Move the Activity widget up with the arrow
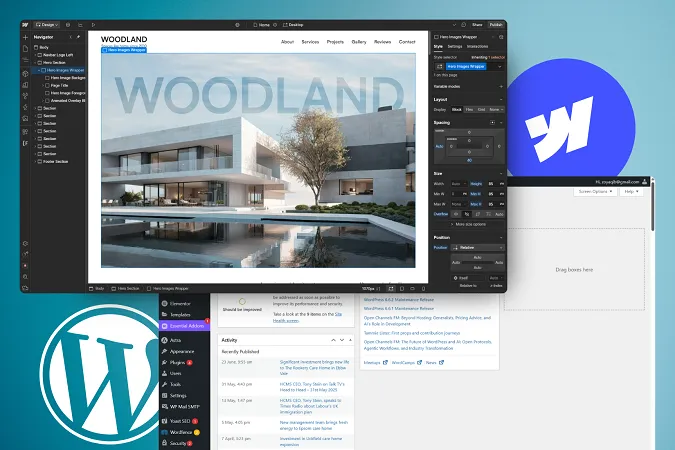This screenshot has width=675, height=450. (x=333, y=340)
